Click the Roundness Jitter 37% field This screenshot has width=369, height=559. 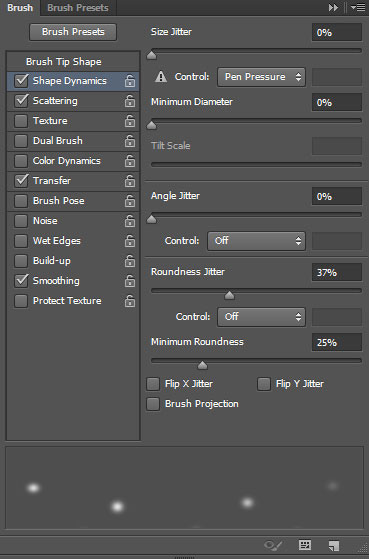tap(337, 272)
